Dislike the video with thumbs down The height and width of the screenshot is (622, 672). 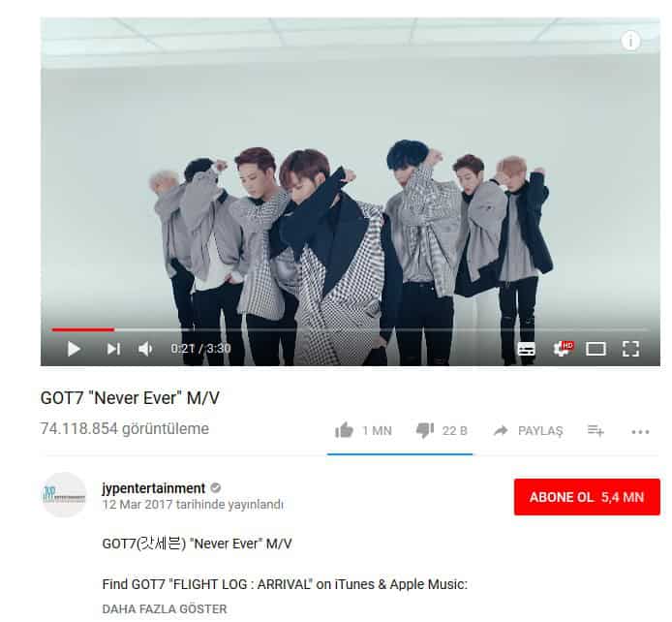(x=425, y=430)
